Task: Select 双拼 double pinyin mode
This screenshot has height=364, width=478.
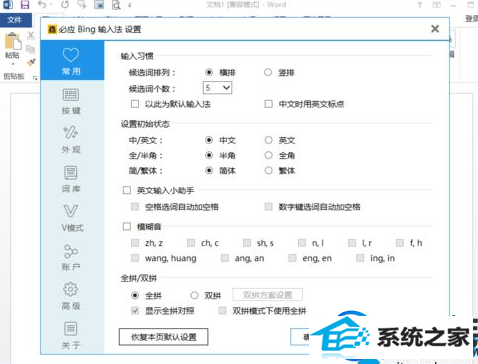Action: click(x=194, y=295)
